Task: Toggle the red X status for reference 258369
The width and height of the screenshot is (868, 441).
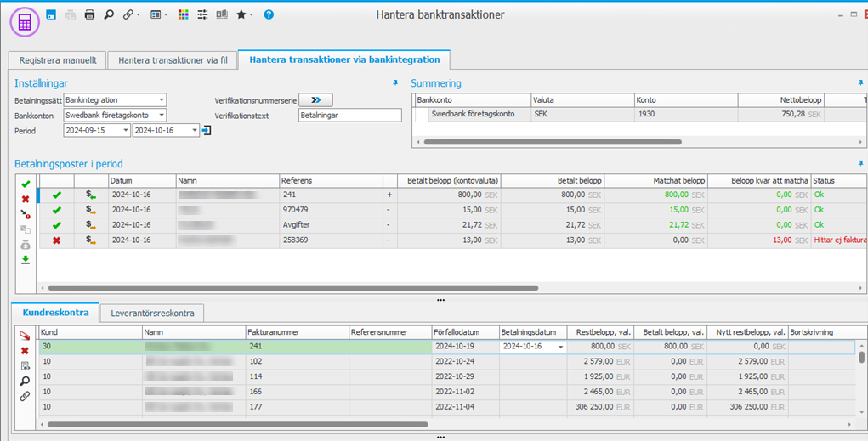Action: point(56,240)
